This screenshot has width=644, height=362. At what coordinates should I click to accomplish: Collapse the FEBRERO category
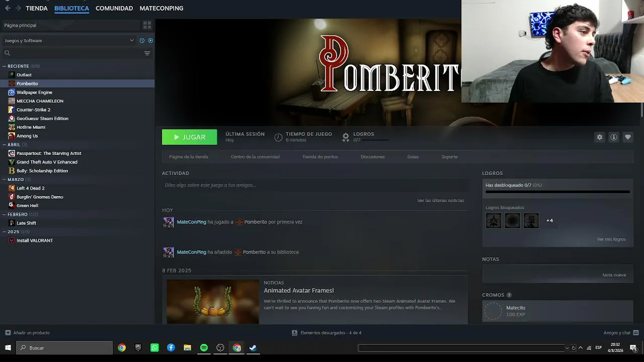click(4, 215)
